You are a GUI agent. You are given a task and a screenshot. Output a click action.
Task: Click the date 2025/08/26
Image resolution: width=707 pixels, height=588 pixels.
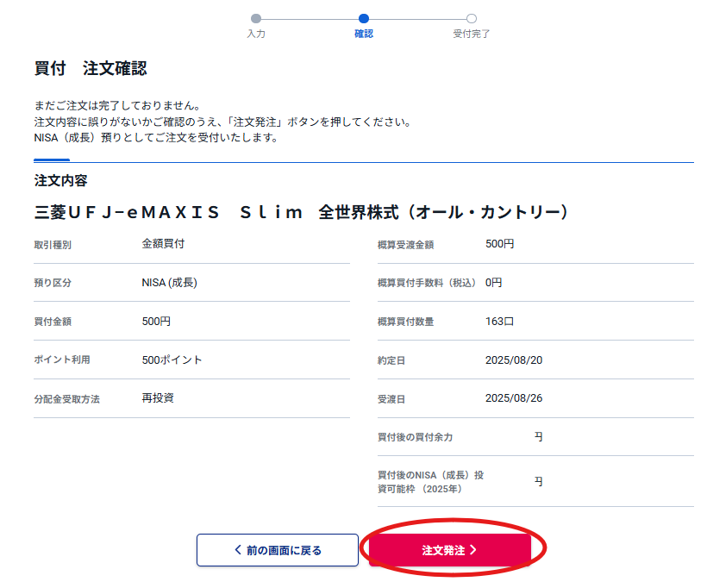coord(514,398)
